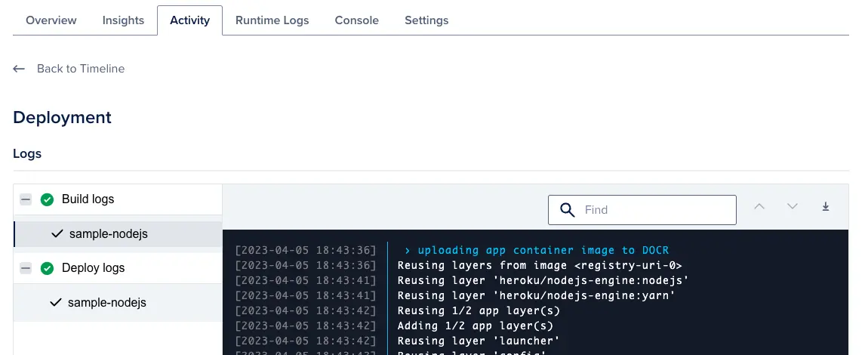The height and width of the screenshot is (355, 868).
Task: Click the magnifying glass search icon
Action: point(568,210)
